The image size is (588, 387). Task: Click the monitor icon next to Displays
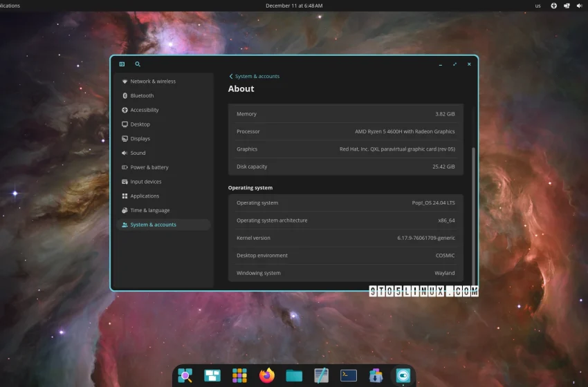(x=125, y=139)
